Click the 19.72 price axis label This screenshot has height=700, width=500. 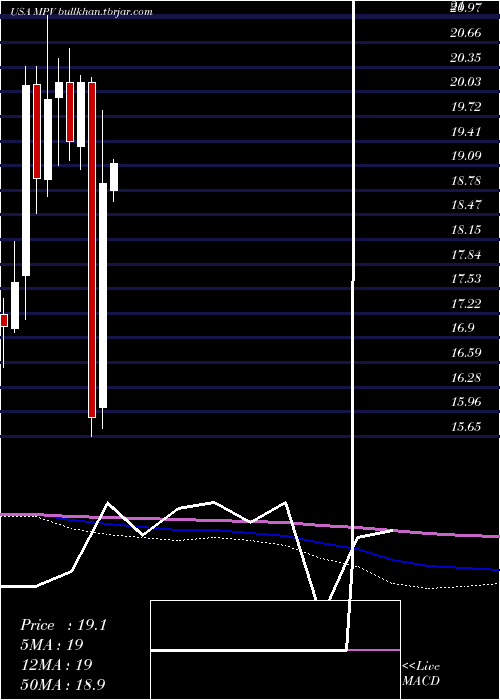(466, 107)
